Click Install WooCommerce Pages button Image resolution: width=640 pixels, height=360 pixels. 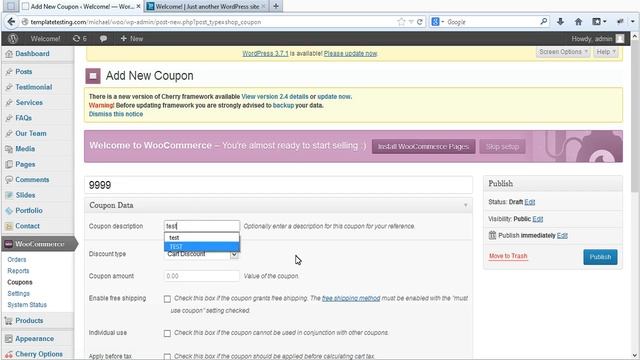point(423,147)
